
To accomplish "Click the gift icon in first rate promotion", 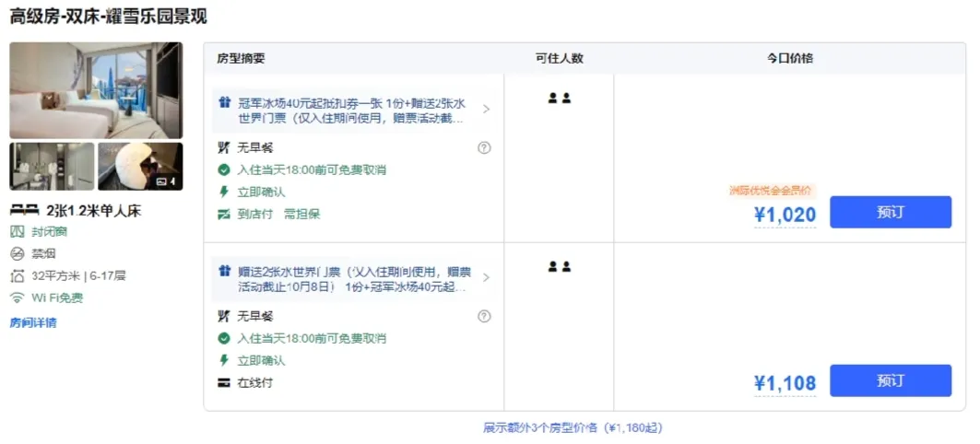I will (x=224, y=102).
